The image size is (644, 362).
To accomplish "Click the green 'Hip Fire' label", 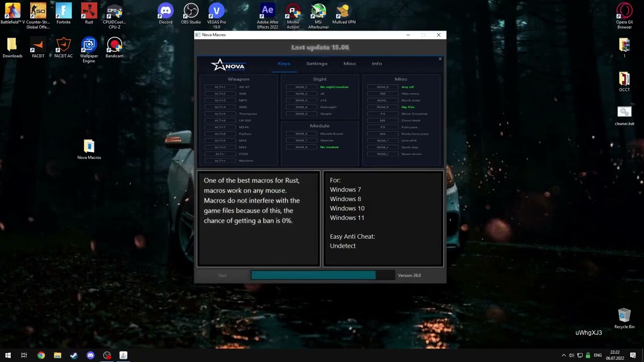I will click(x=408, y=107).
